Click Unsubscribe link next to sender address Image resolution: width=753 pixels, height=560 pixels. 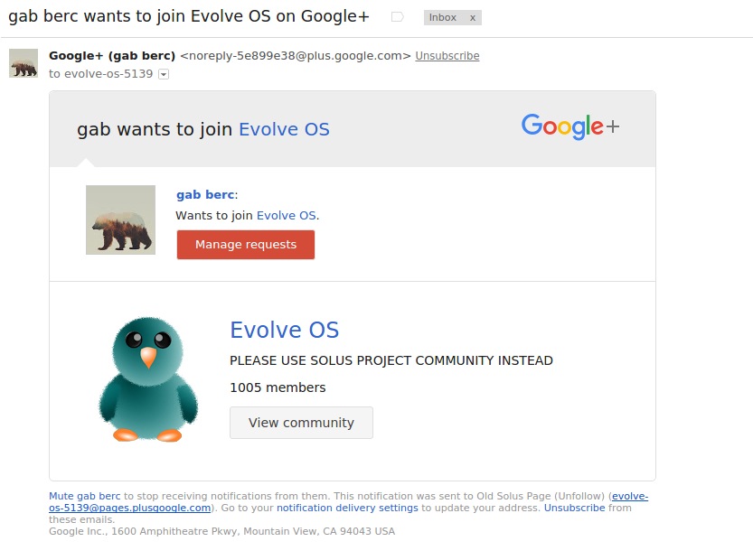(x=447, y=56)
